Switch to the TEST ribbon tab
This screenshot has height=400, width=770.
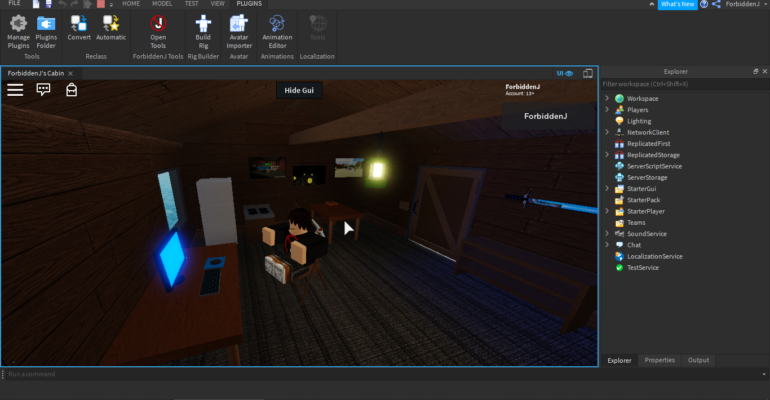tap(192, 3)
